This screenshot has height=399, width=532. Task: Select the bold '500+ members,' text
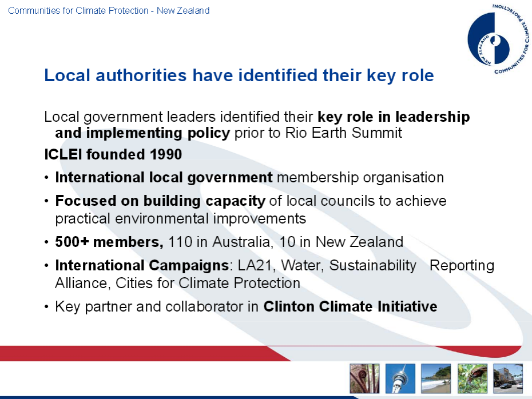point(109,242)
